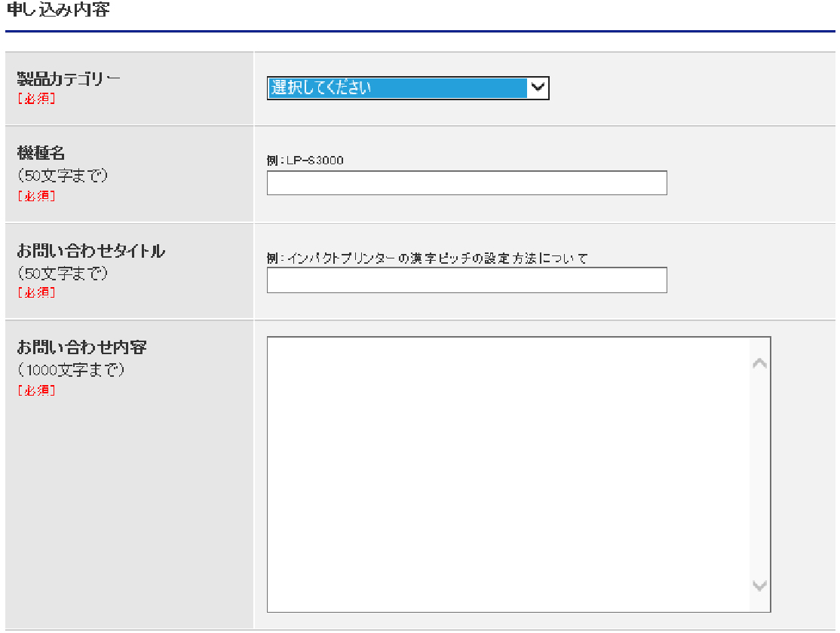840x633 pixels.
Task: Click the (1000文字まで) character limit note
Action: [x=71, y=370]
